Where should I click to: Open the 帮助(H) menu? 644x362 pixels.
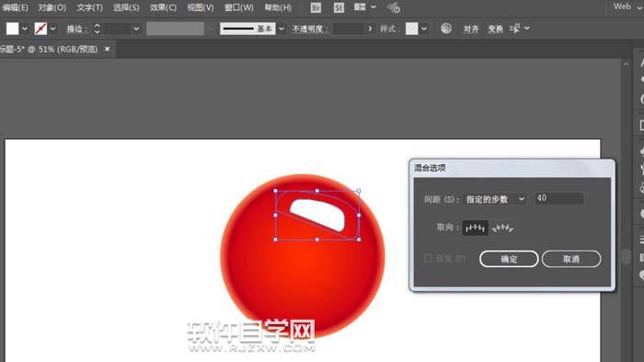click(278, 7)
